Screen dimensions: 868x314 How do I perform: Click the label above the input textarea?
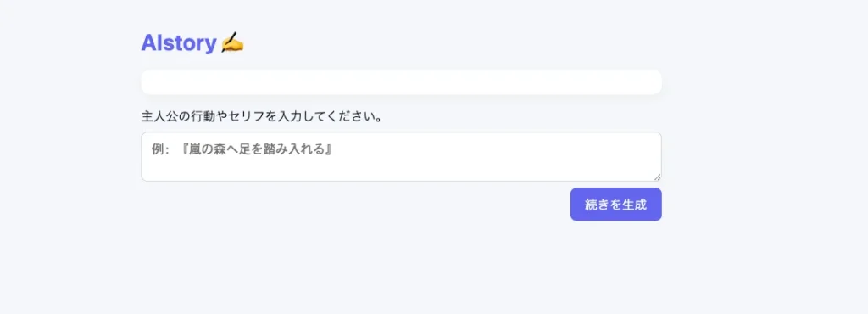coord(261,117)
